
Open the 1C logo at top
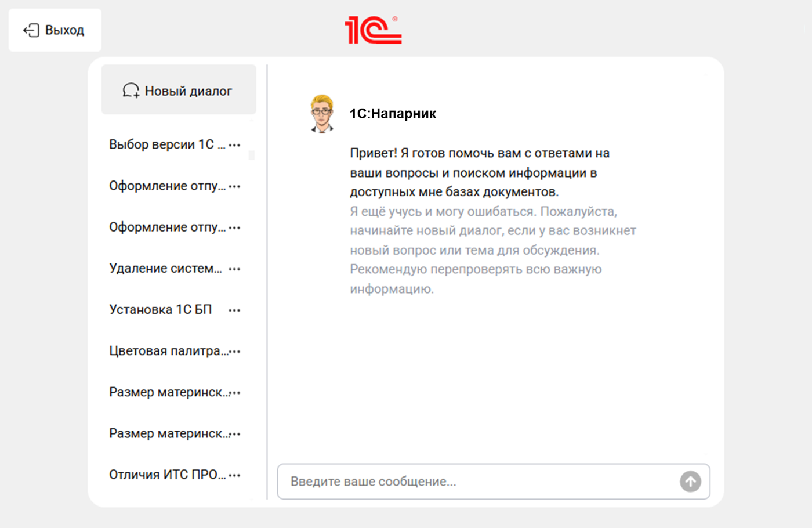[x=373, y=30]
